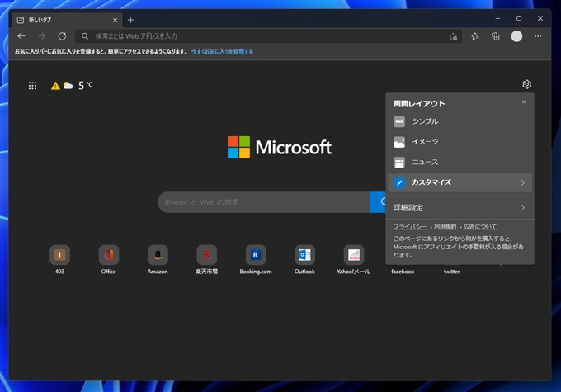Click the Microsoft logo
The image size is (561, 392).
[280, 147]
